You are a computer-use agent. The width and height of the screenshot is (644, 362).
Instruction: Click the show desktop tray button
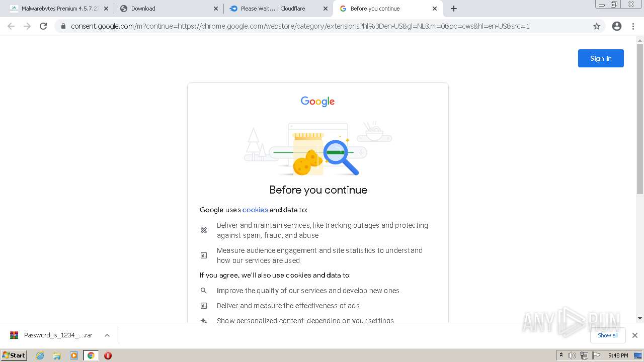click(638, 355)
